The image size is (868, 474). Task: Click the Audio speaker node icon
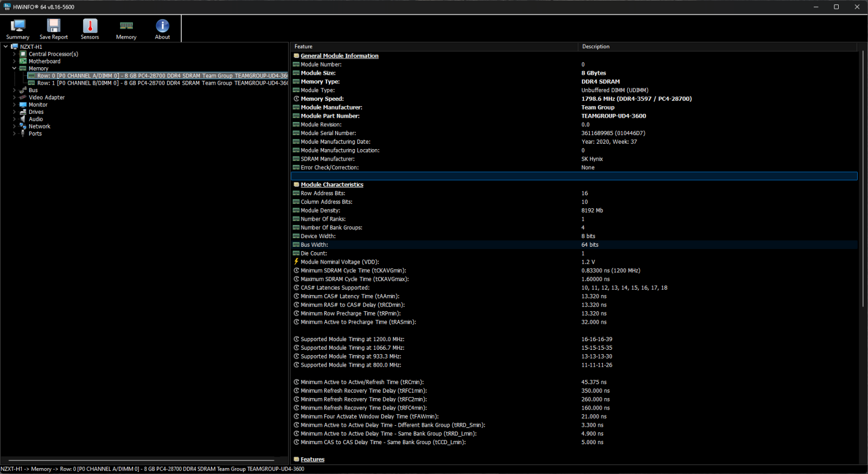[23, 119]
